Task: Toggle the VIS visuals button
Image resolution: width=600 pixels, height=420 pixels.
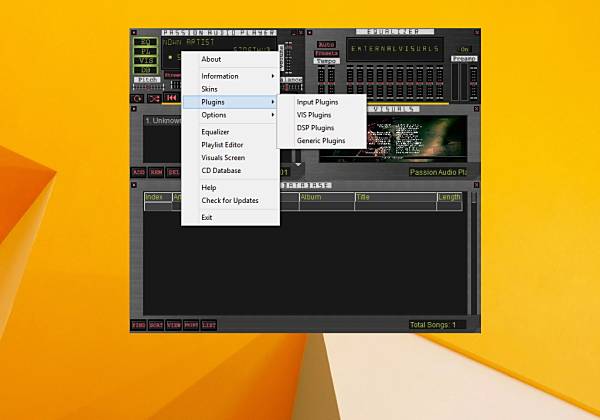Action: pyautogui.click(x=145, y=60)
